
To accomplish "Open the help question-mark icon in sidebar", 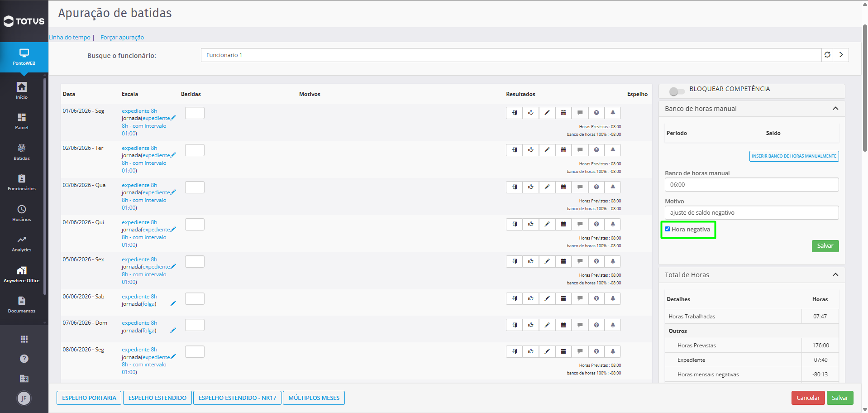I will coord(24,359).
